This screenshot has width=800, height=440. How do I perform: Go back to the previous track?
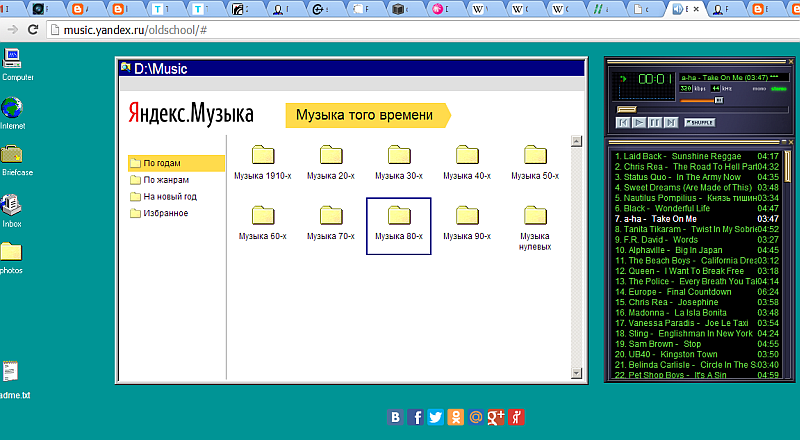623,122
